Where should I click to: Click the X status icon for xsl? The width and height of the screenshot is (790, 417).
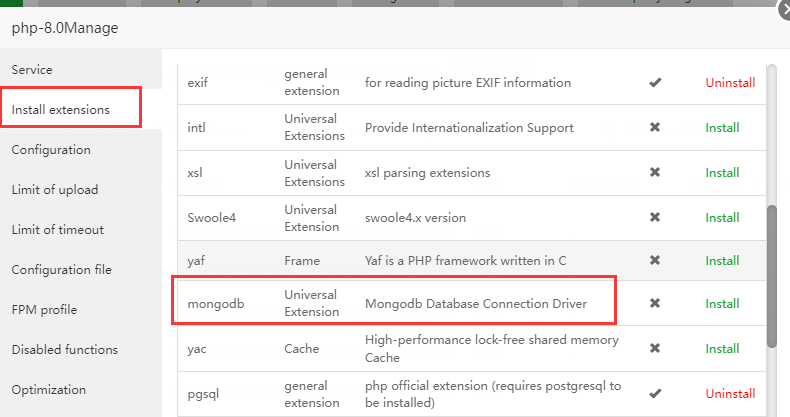pyautogui.click(x=655, y=173)
